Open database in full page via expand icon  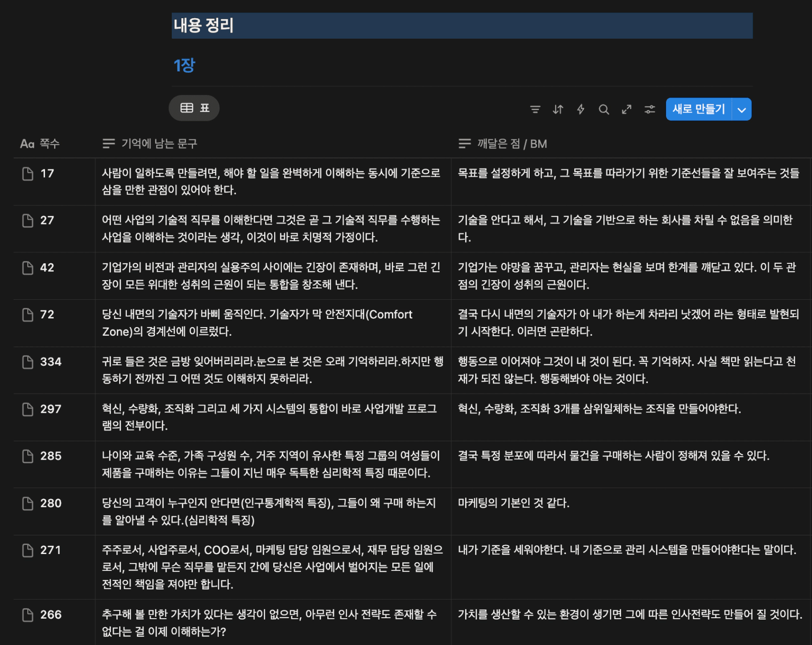(x=626, y=110)
